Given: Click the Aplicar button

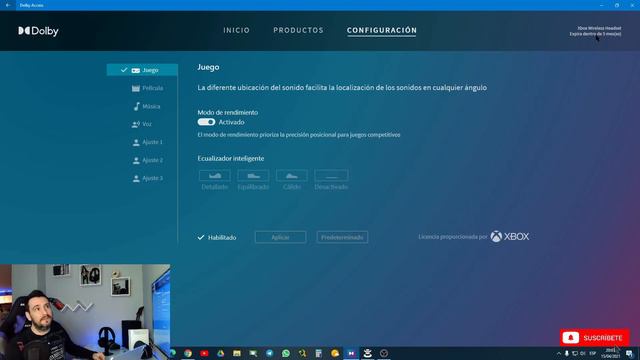Looking at the screenshot, I should pos(280,237).
